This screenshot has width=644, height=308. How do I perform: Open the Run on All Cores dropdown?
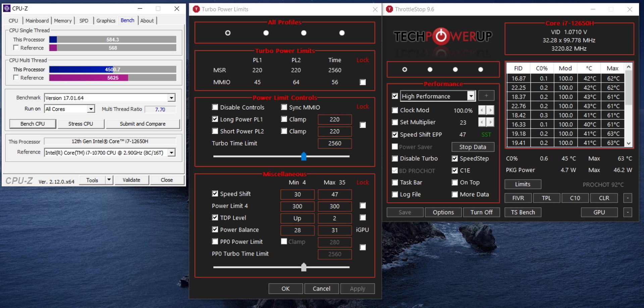(91, 109)
